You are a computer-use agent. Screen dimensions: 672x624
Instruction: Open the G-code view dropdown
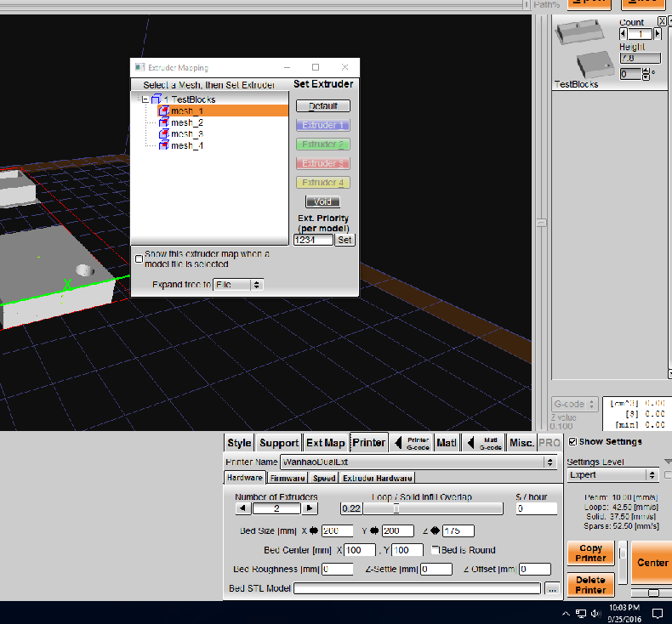coord(574,404)
